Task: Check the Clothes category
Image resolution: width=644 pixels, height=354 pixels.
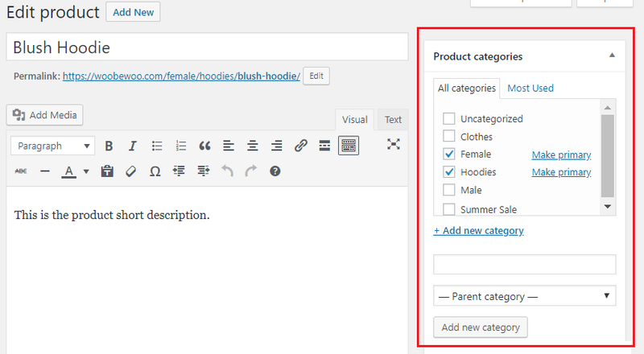Action: (x=449, y=136)
